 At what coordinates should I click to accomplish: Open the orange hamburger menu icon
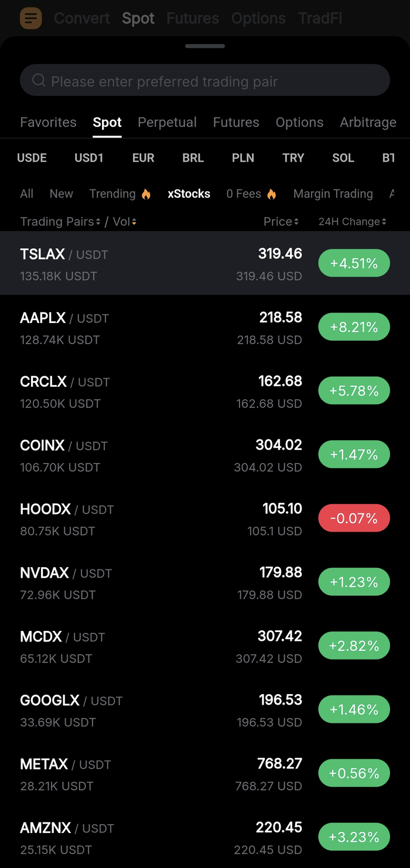(31, 18)
